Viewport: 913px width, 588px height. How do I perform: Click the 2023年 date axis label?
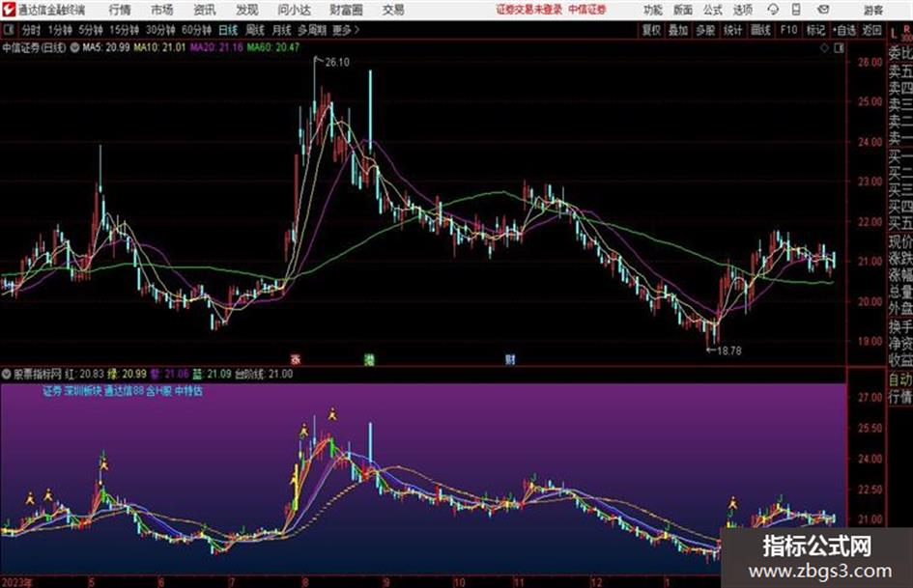pyautogui.click(x=16, y=582)
